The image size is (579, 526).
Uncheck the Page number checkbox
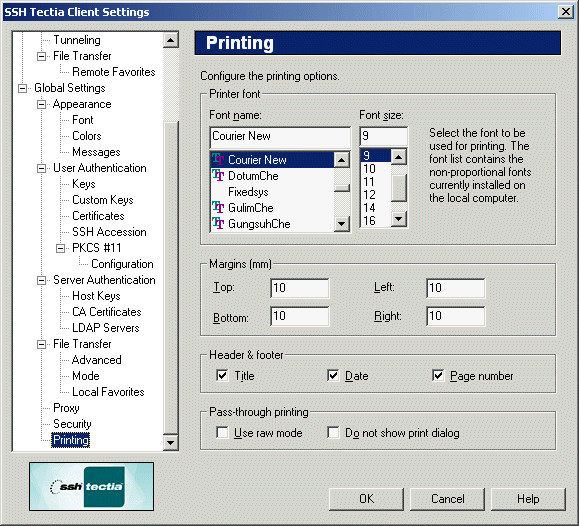[x=438, y=376]
